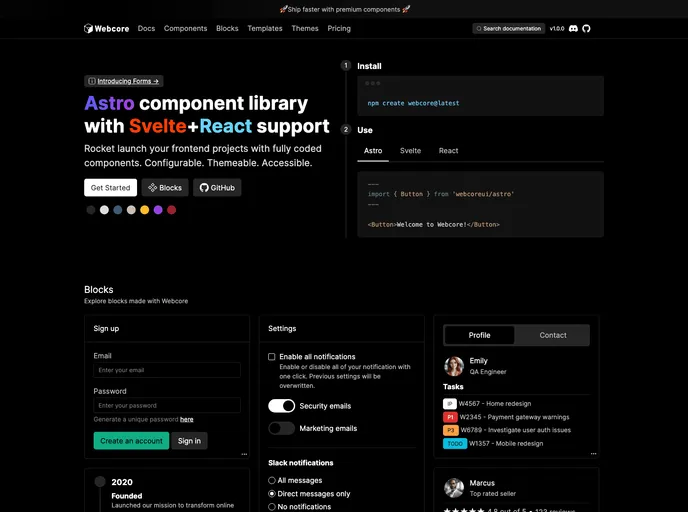Follow the 'here' password generator link
688x512 pixels.
coord(186,419)
